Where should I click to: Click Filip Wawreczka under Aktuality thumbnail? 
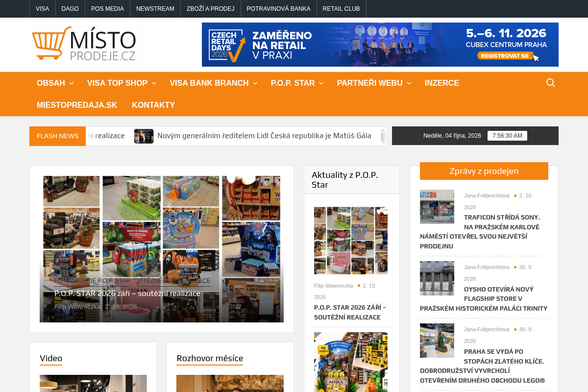(334, 286)
